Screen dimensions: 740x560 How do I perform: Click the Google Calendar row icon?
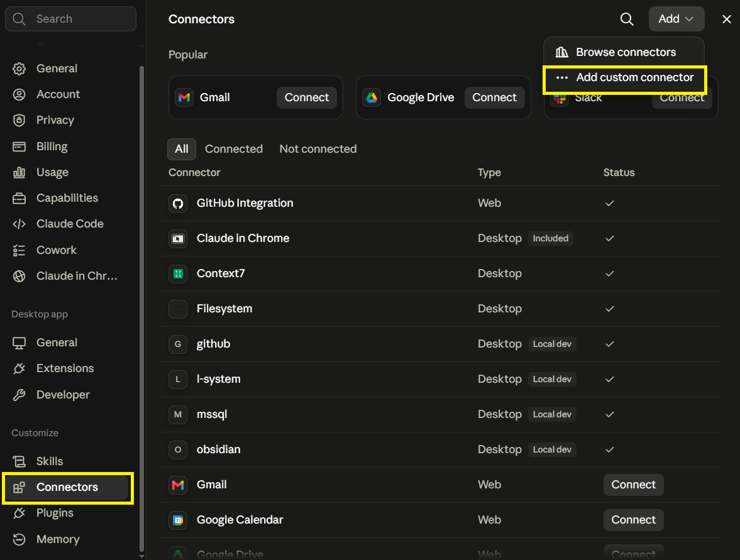(x=178, y=520)
